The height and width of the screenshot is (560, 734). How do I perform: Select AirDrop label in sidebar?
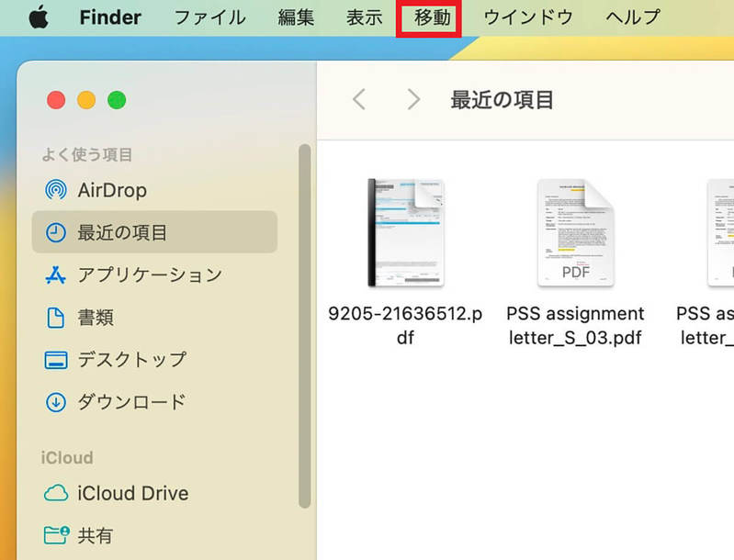(x=112, y=190)
